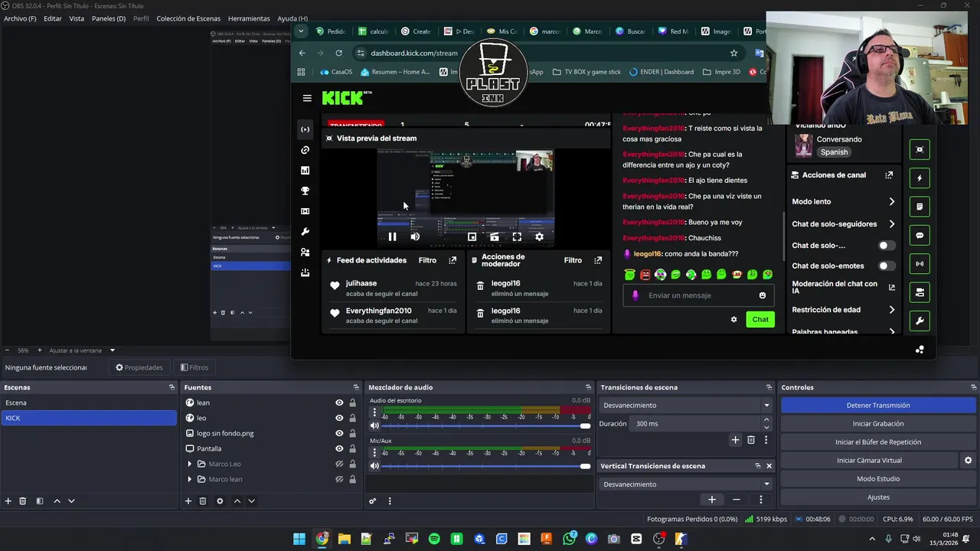Move scene down arrow in Escenas panel
The width and height of the screenshot is (980, 551).
[71, 500]
